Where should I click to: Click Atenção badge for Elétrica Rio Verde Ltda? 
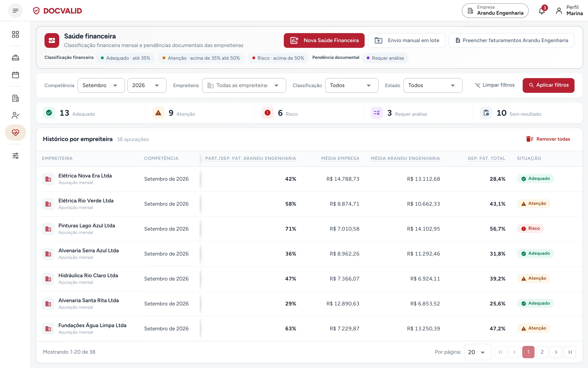(533, 203)
